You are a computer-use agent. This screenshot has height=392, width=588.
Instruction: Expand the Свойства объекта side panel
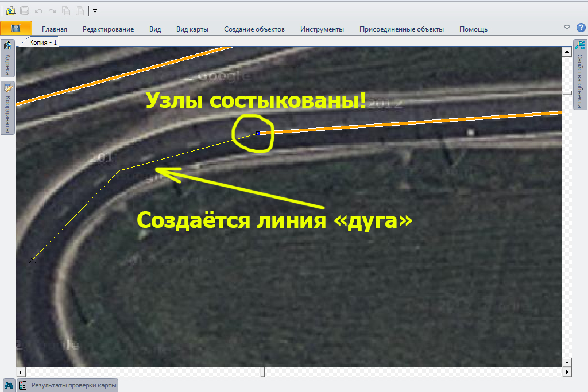click(x=580, y=75)
